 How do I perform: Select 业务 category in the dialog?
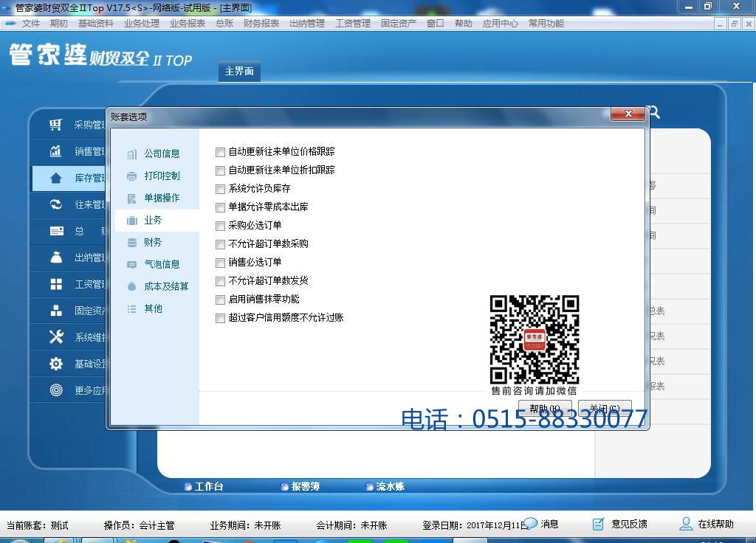click(157, 220)
